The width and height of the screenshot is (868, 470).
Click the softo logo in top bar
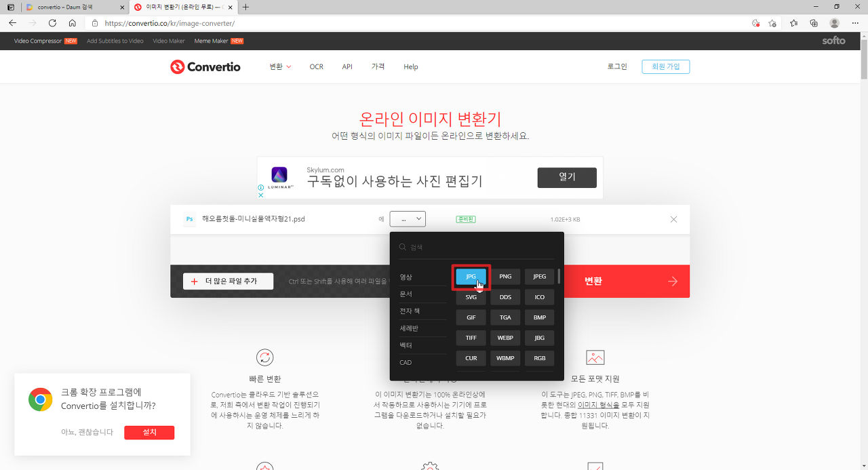[834, 41]
